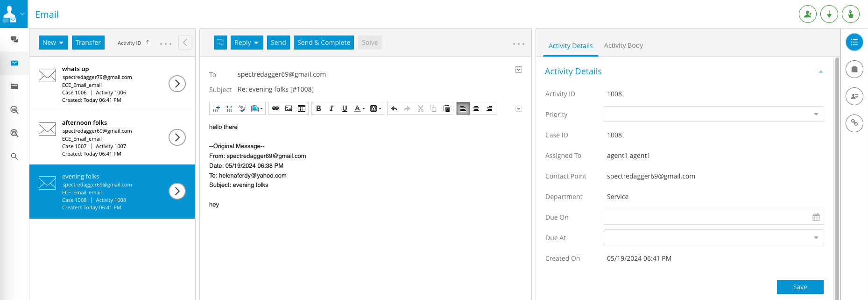868x300 pixels.
Task: Click the insert hyperlink icon
Action: pyautogui.click(x=275, y=108)
